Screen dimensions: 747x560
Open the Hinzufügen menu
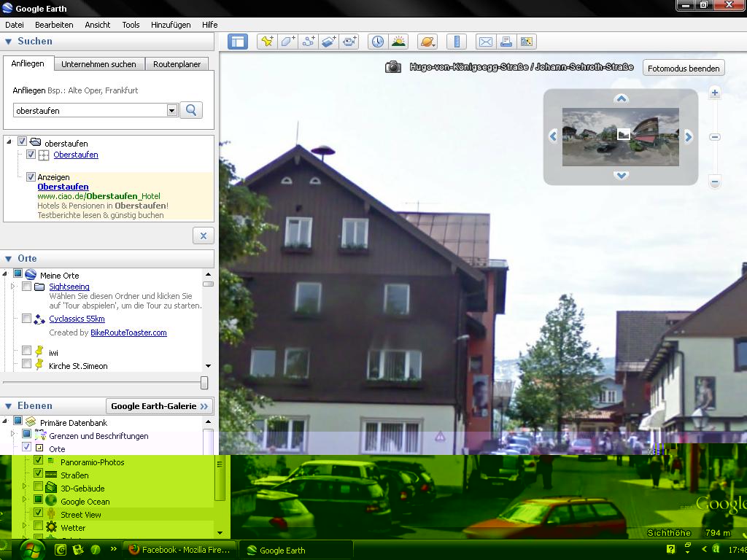[x=171, y=24]
